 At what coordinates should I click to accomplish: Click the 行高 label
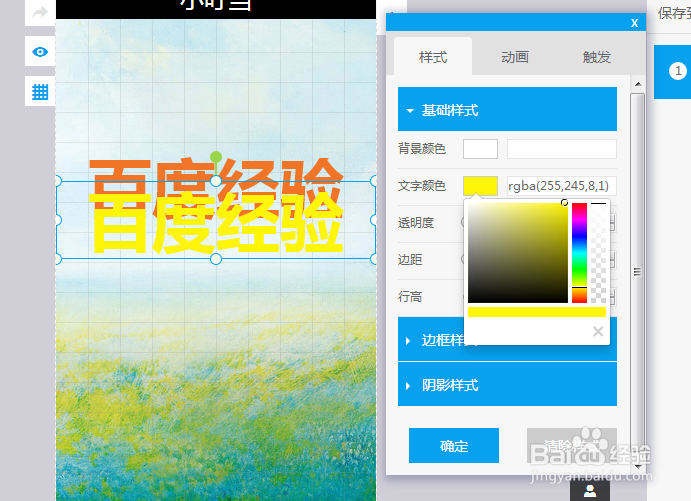410,297
